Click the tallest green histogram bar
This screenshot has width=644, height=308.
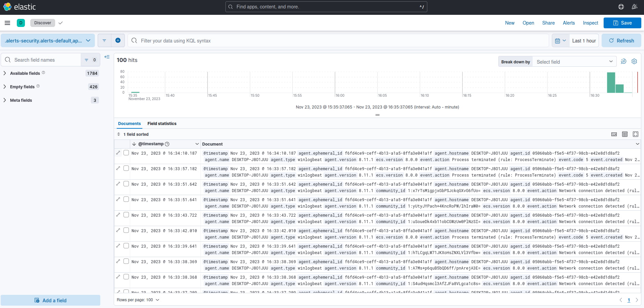point(611,83)
